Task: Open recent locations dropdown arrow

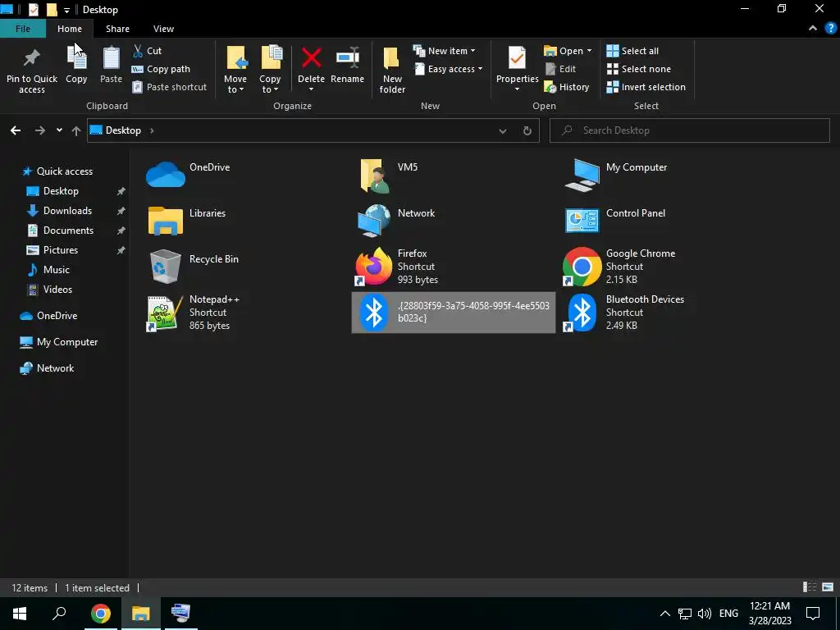Action: tap(59, 130)
